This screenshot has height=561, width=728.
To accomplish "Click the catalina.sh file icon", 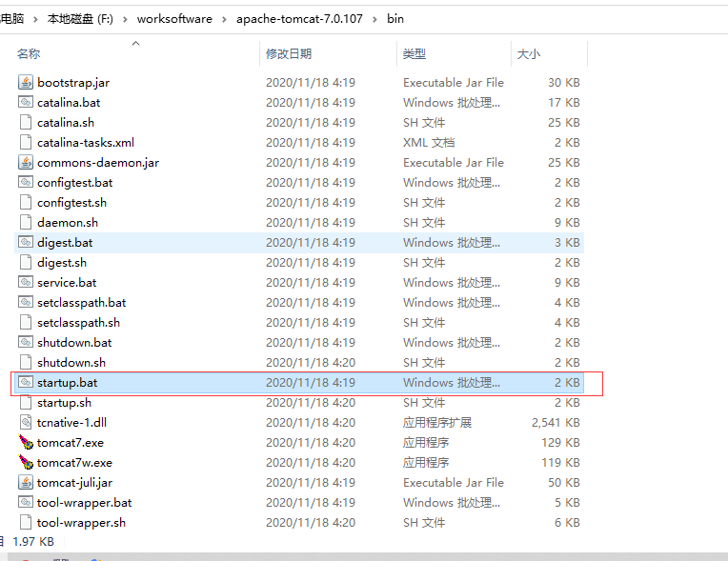I will click(26, 122).
